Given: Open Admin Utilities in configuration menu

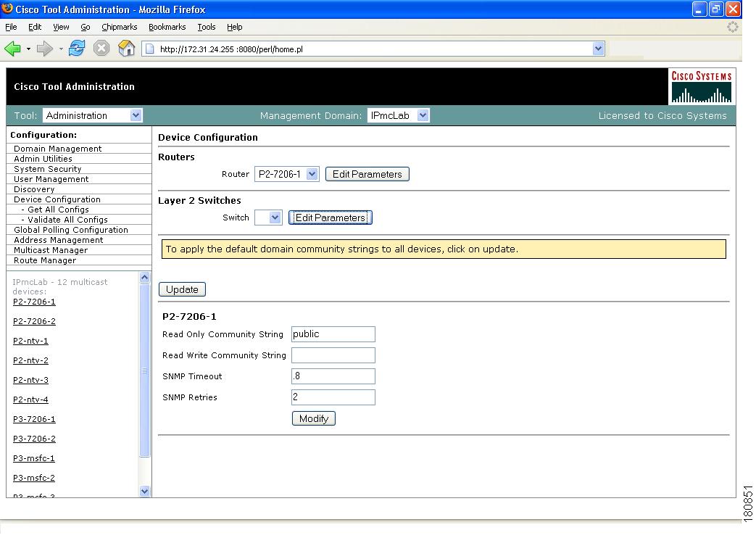Looking at the screenshot, I should 43,159.
